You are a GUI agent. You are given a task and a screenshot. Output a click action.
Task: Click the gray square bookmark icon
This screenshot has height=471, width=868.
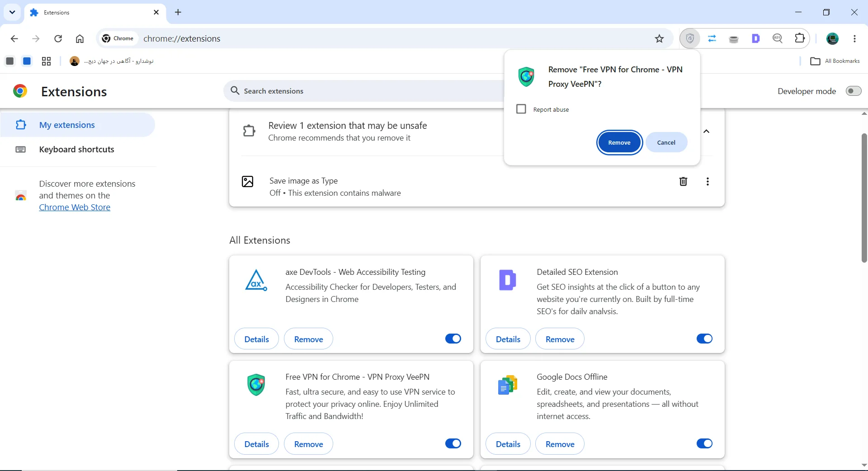(9, 61)
